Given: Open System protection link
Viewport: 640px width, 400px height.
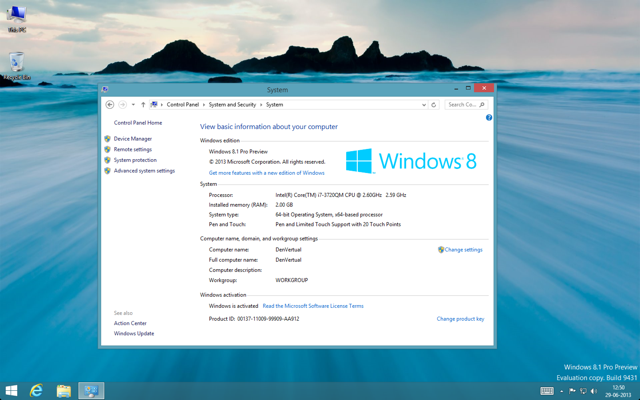Looking at the screenshot, I should tap(135, 160).
